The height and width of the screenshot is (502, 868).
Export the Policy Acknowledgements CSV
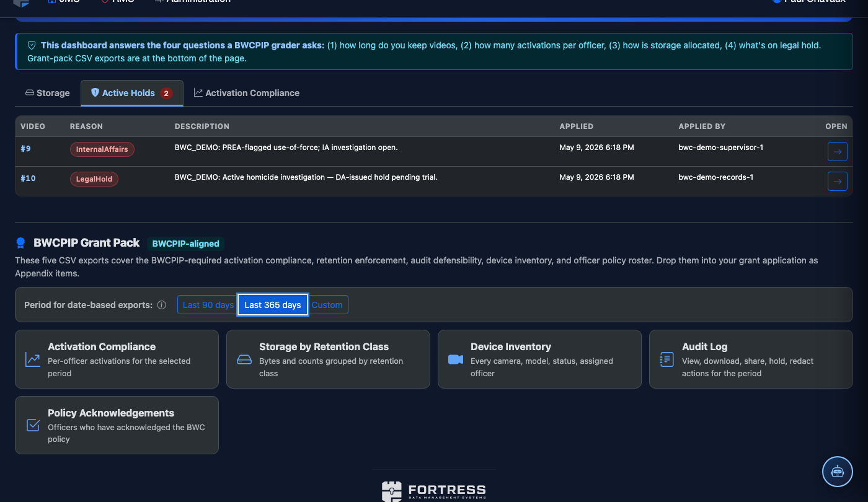pos(117,425)
